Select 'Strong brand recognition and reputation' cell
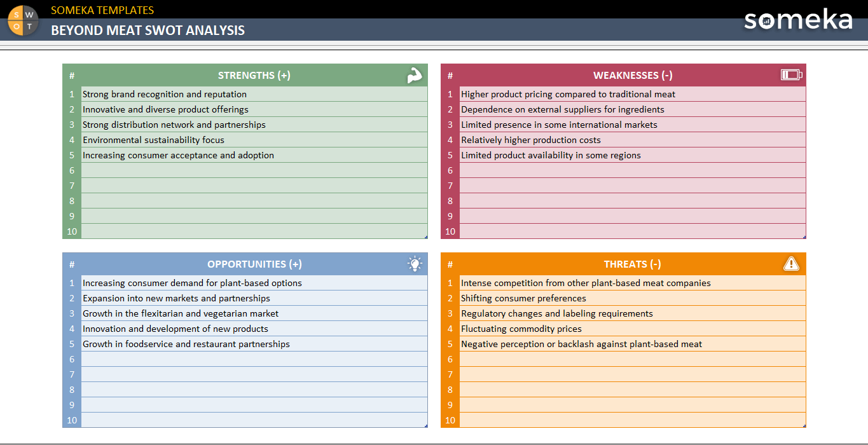Image resolution: width=868 pixels, height=445 pixels. [254, 94]
